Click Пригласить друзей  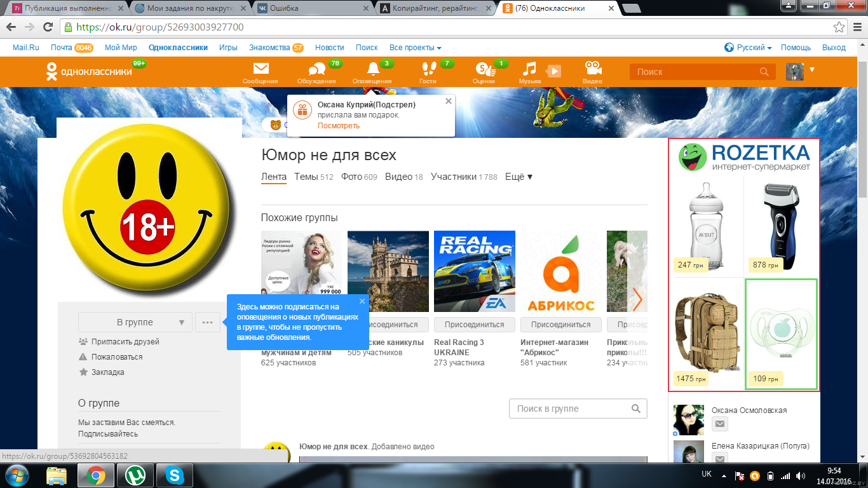[125, 341]
